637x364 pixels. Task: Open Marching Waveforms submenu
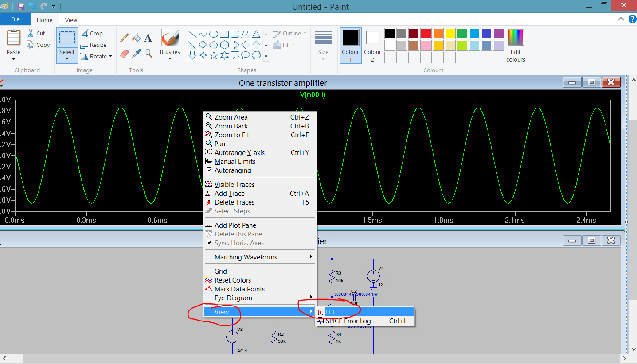(260, 257)
